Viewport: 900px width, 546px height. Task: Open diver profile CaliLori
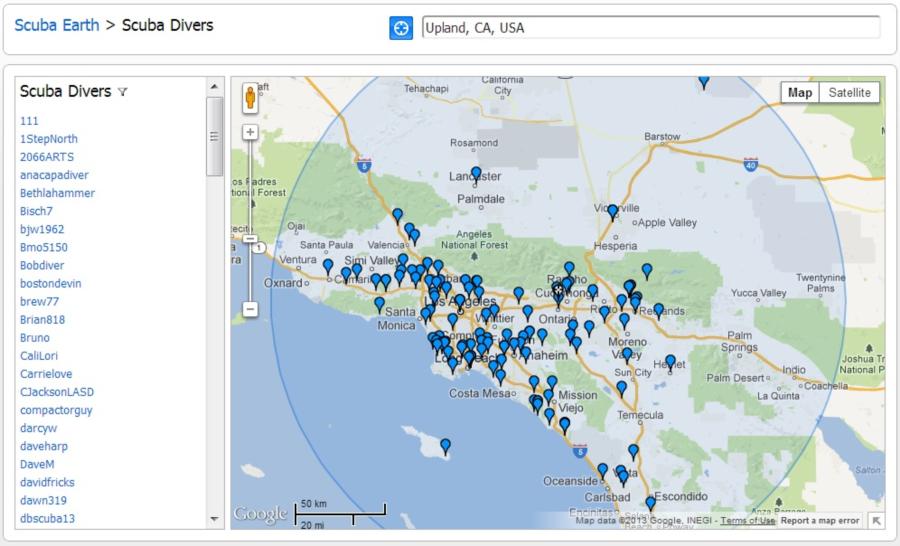click(39, 356)
